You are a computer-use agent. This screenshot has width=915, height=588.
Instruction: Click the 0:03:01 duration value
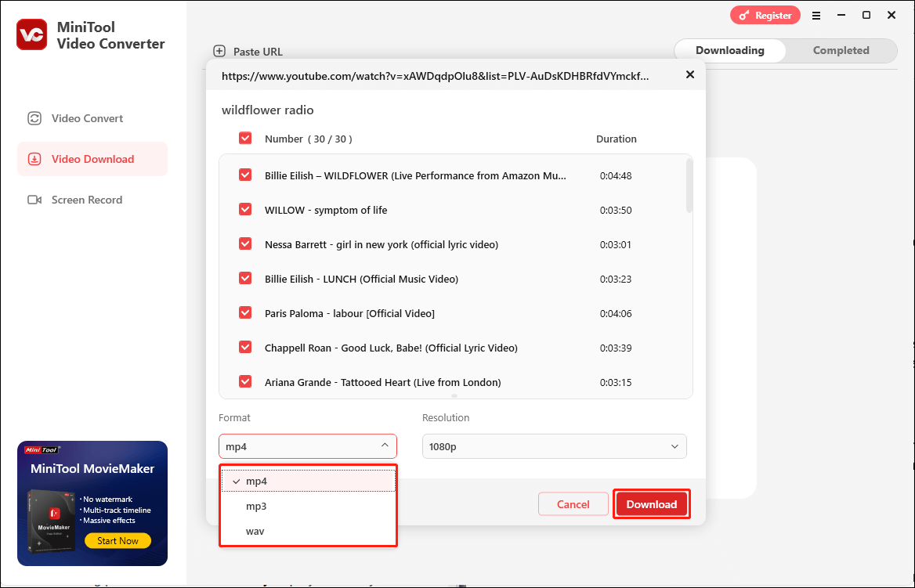click(x=616, y=244)
